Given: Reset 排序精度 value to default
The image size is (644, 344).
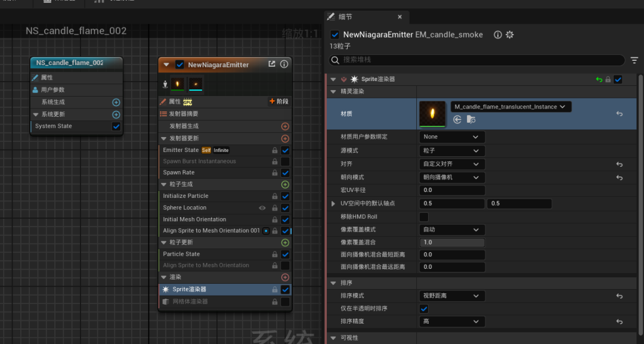Looking at the screenshot, I should pyautogui.click(x=620, y=322).
